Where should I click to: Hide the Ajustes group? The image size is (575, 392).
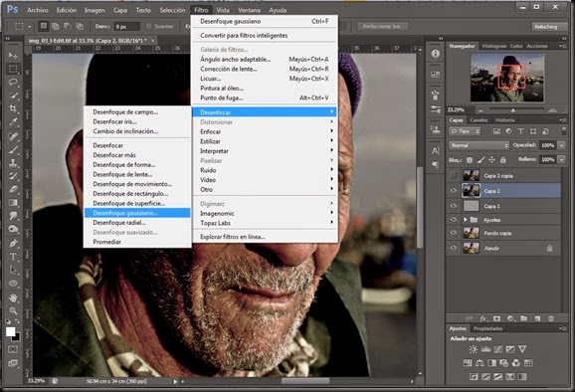454,219
